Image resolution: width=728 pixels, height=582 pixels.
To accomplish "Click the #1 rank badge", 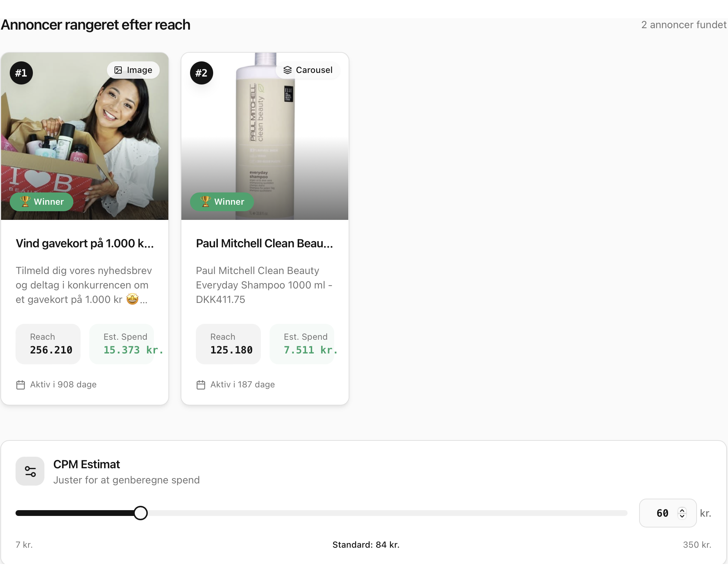I will [21, 73].
